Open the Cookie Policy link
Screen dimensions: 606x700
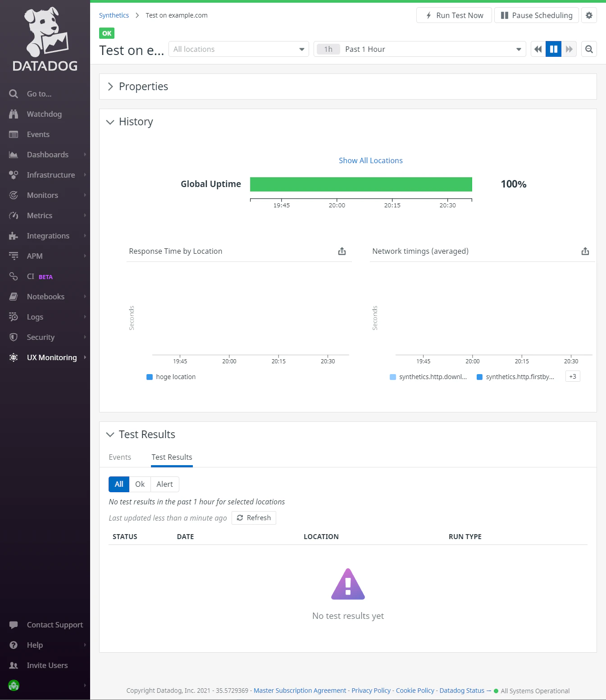pyautogui.click(x=415, y=691)
